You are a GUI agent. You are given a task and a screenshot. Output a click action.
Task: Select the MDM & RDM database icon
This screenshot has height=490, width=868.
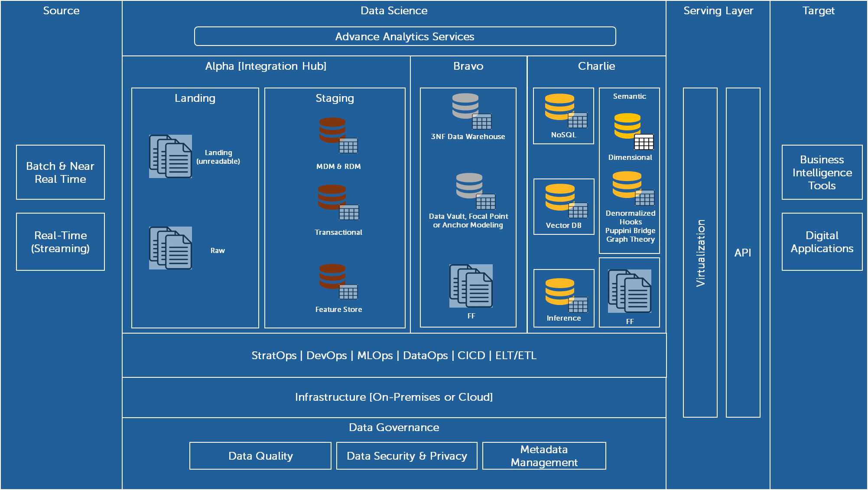(x=338, y=136)
